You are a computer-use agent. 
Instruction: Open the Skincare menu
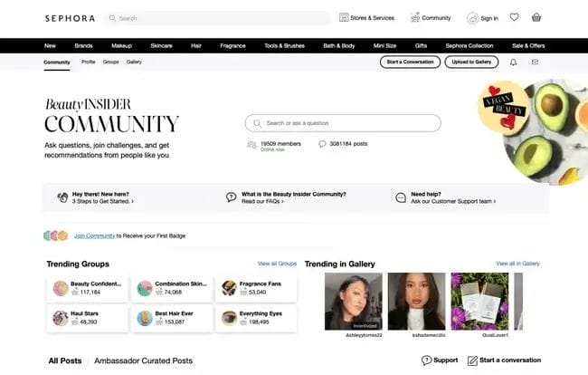[161, 46]
